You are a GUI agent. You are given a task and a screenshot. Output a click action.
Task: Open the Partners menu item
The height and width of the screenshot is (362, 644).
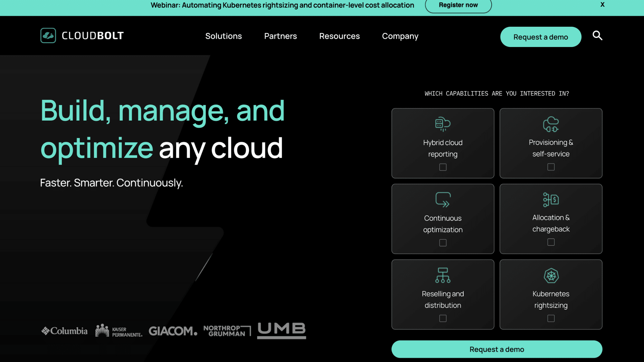280,36
